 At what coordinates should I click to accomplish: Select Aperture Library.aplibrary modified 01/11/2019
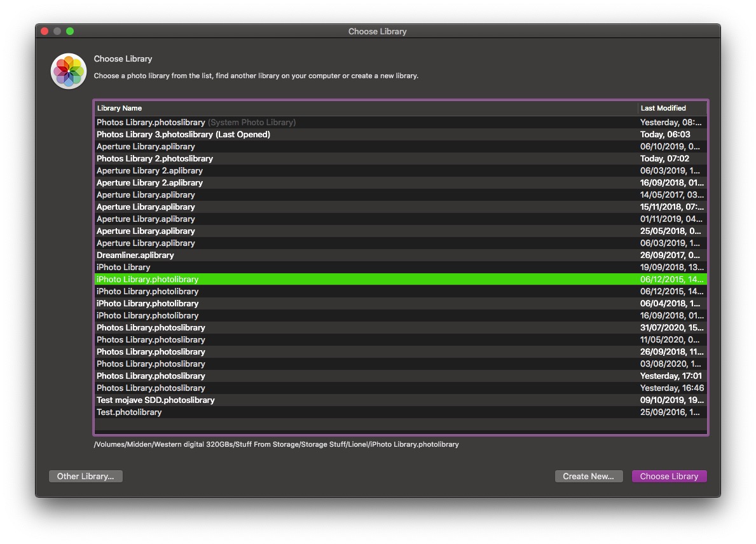click(x=401, y=219)
